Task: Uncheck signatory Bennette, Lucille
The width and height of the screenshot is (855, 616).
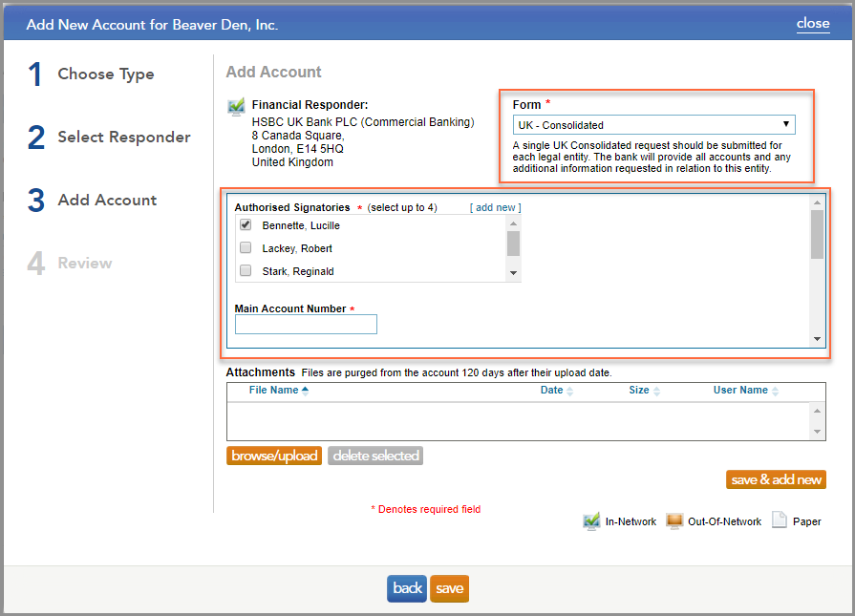Action: click(x=246, y=224)
